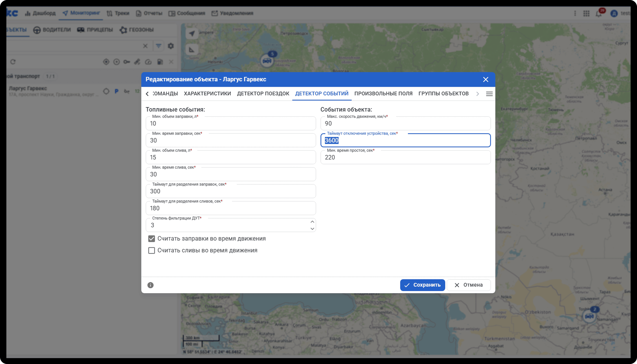Open the Произвольные поля tab
This screenshot has width=637, height=364.
[x=383, y=94]
